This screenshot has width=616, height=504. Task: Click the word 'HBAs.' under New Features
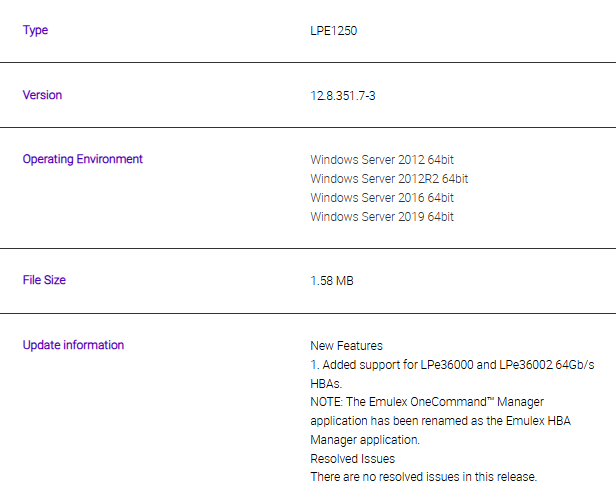pyautogui.click(x=326, y=383)
